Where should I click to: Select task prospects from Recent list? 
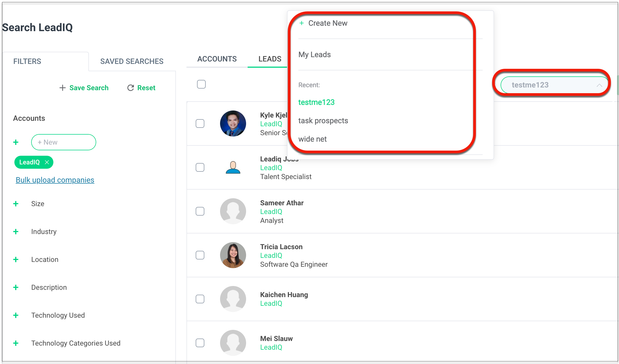point(323,121)
